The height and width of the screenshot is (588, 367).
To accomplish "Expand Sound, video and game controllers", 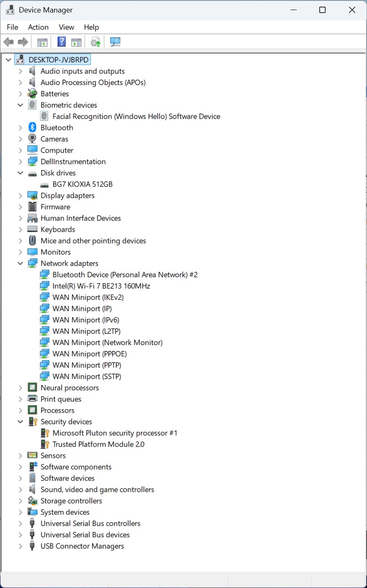I will coord(20,490).
